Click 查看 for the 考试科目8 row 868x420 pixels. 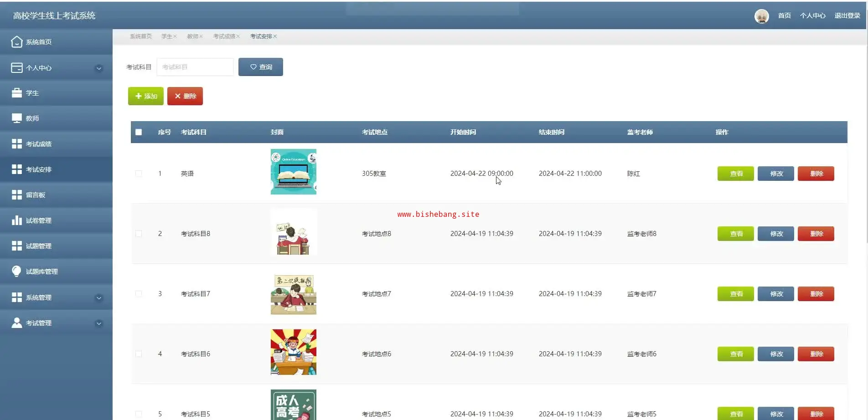[736, 234]
